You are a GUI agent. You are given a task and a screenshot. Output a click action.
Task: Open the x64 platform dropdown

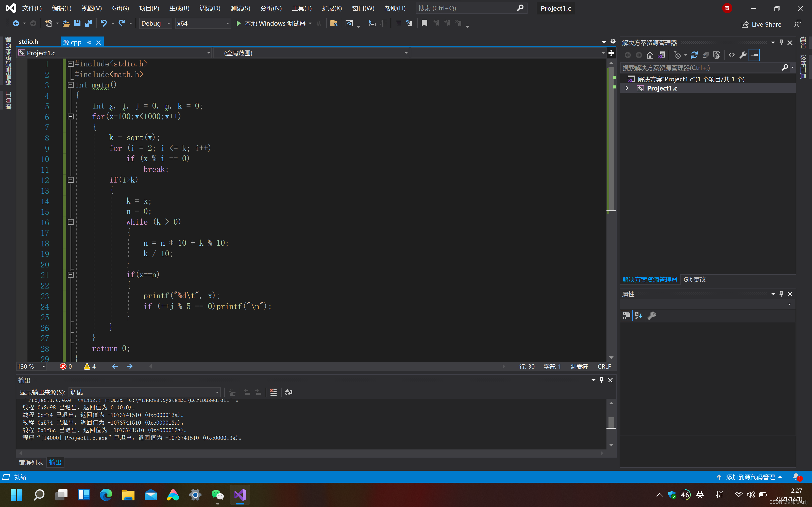[203, 24]
